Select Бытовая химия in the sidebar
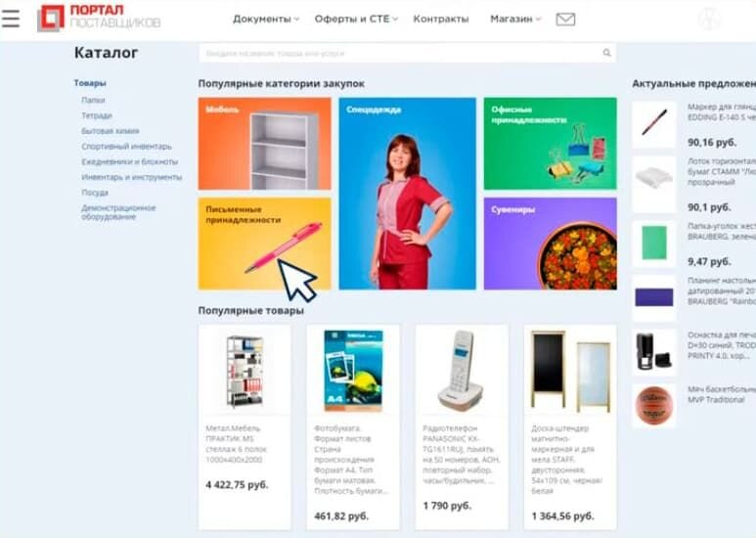This screenshot has width=756, height=538. click(111, 131)
